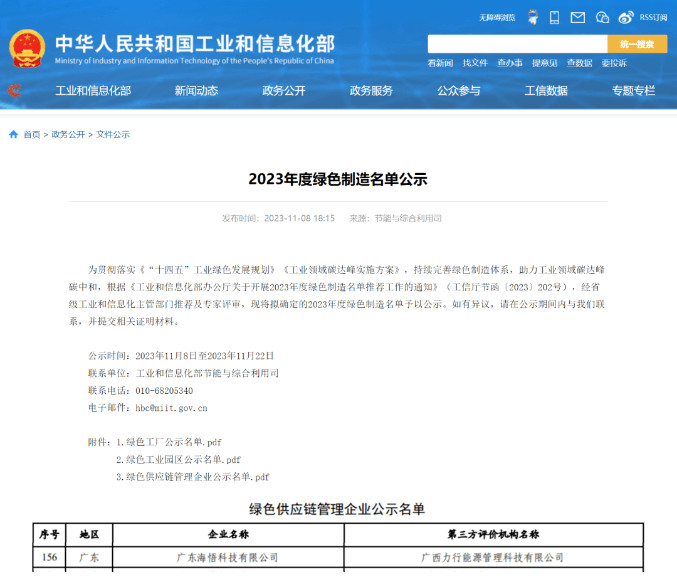
Task: Select 政务服务 in the navigation bar
Action: pos(371,91)
